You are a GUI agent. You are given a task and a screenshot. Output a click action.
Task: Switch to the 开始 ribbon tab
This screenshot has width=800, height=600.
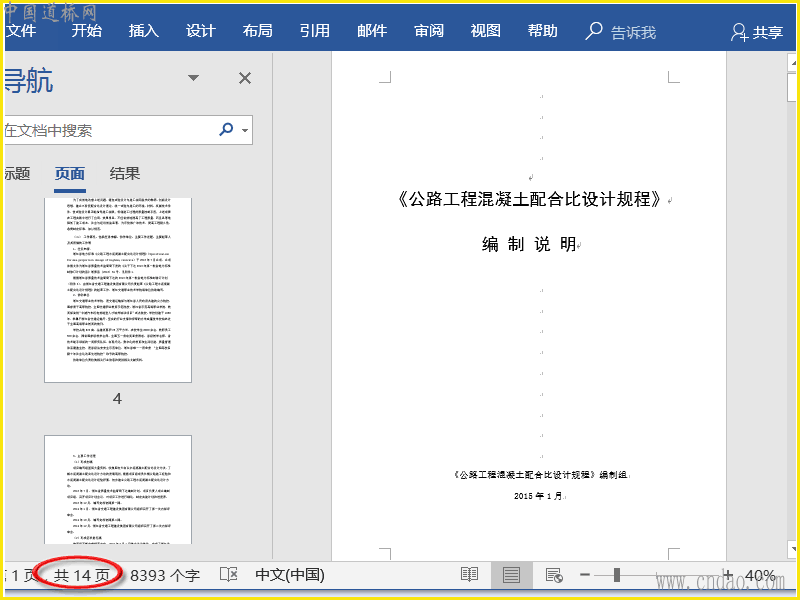click(x=86, y=31)
